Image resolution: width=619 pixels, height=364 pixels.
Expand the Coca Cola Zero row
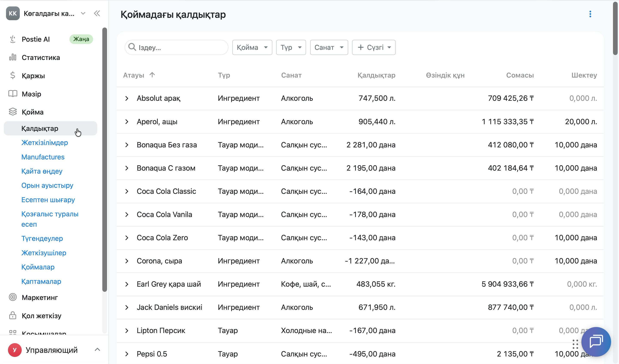[127, 238]
